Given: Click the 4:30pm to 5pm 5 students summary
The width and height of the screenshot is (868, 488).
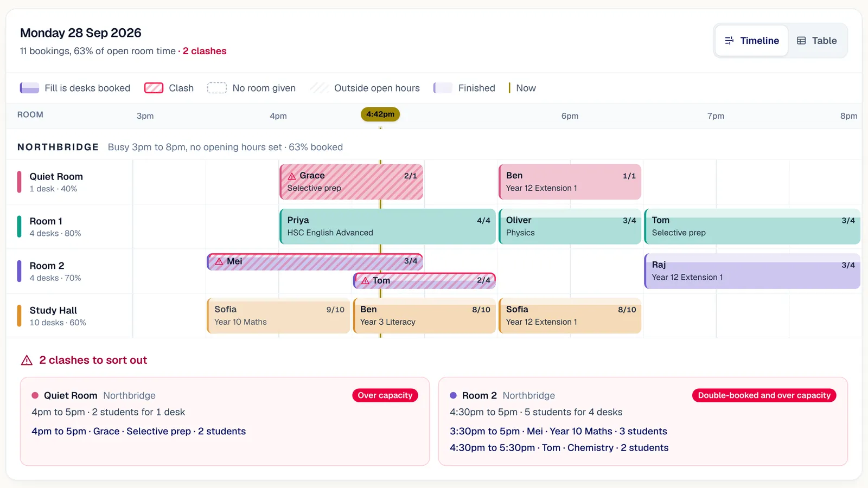Looking at the screenshot, I should pos(536,412).
